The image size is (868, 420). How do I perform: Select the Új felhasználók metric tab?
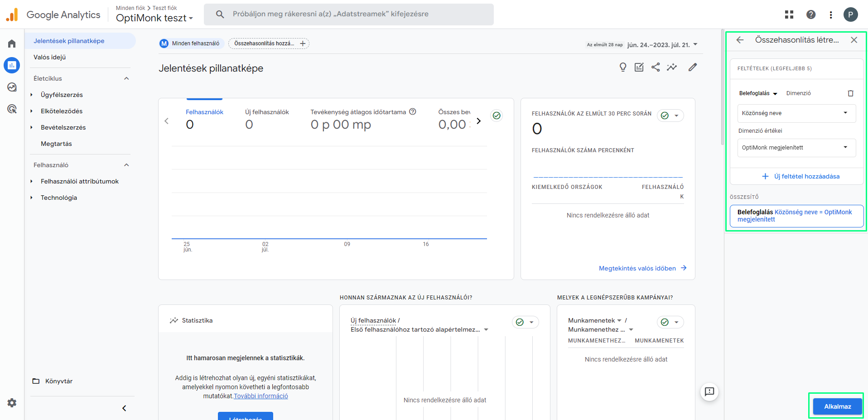pos(267,120)
